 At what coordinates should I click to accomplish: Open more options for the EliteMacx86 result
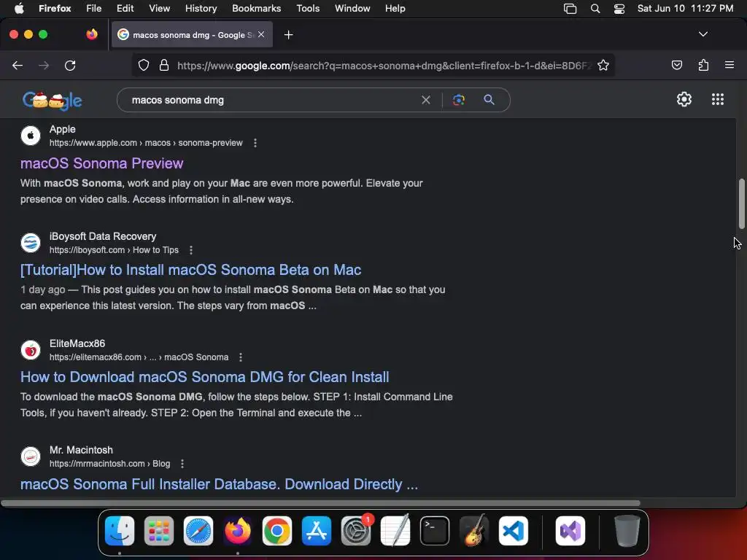[x=241, y=357]
